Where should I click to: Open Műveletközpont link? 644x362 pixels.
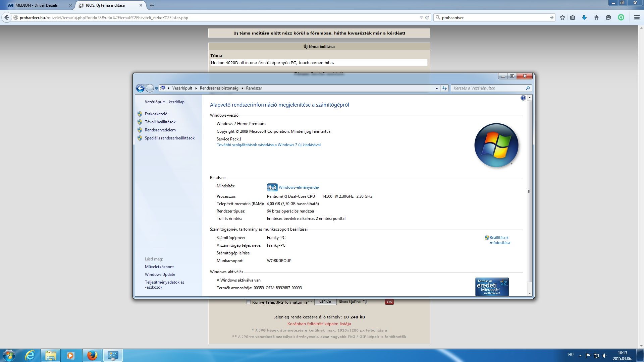click(159, 267)
